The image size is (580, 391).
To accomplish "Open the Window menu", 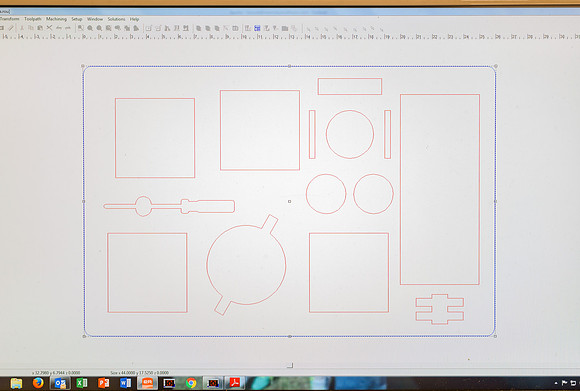I will click(95, 18).
